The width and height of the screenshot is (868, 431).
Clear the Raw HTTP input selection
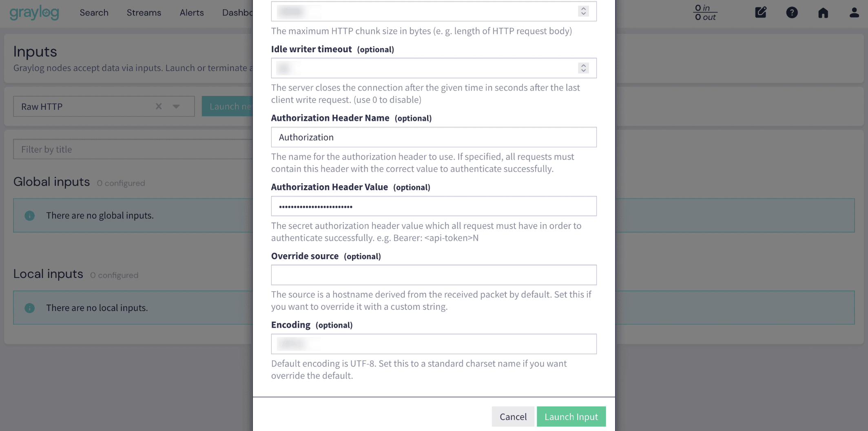(x=159, y=107)
